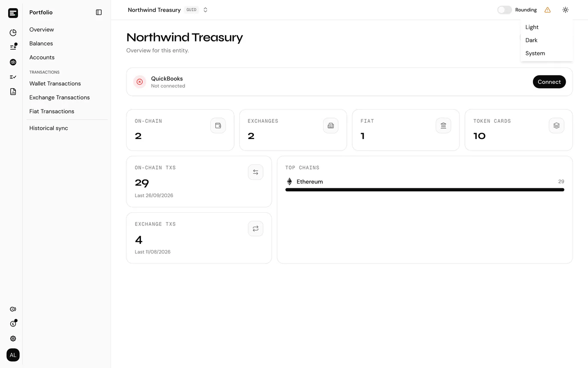Click the QuickBooks not-connected error icon
The height and width of the screenshot is (368, 588).
[x=140, y=82]
